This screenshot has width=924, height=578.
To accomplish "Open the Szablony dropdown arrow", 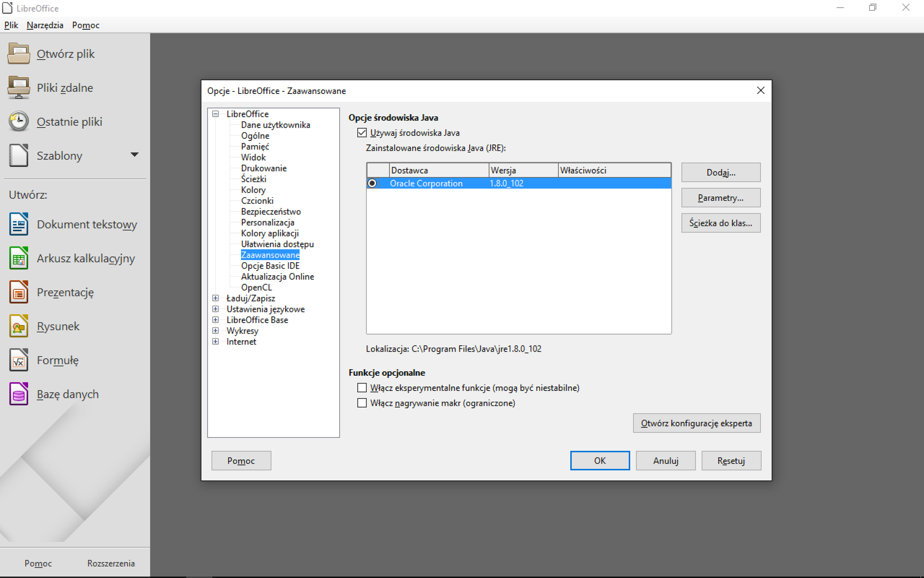I will tap(135, 155).
